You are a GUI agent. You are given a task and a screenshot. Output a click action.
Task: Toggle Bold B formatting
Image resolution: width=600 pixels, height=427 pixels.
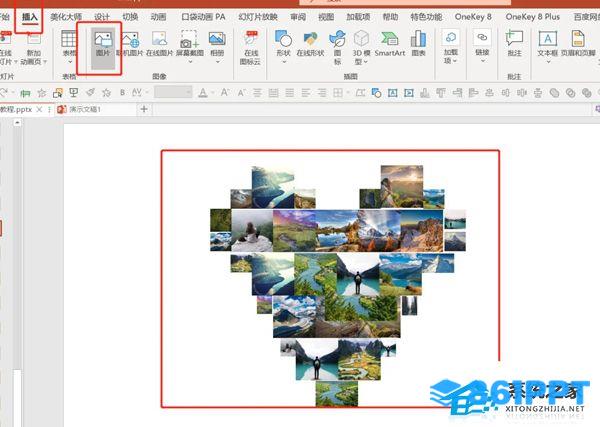pos(122,92)
